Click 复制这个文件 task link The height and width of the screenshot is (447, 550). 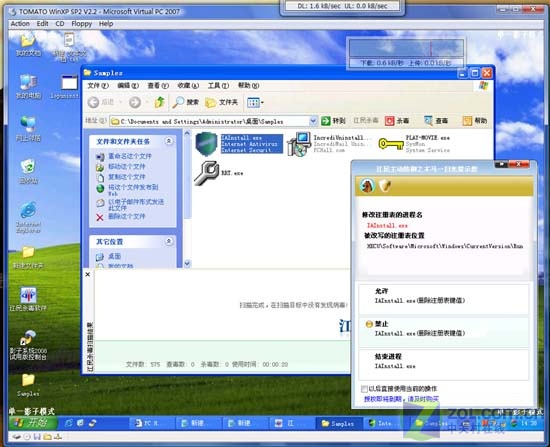(127, 177)
